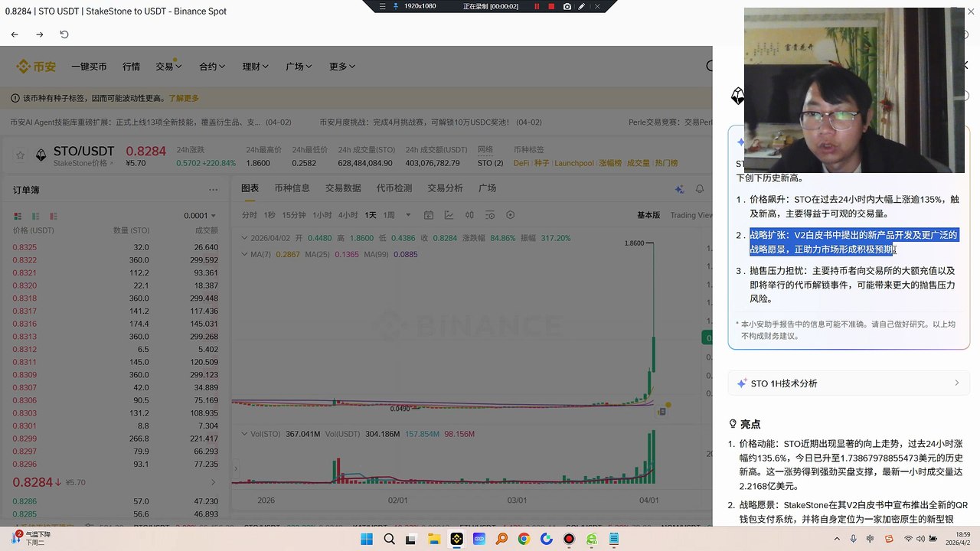Go forward with the browser forward arrow
The width and height of the screenshot is (980, 551).
(40, 34)
